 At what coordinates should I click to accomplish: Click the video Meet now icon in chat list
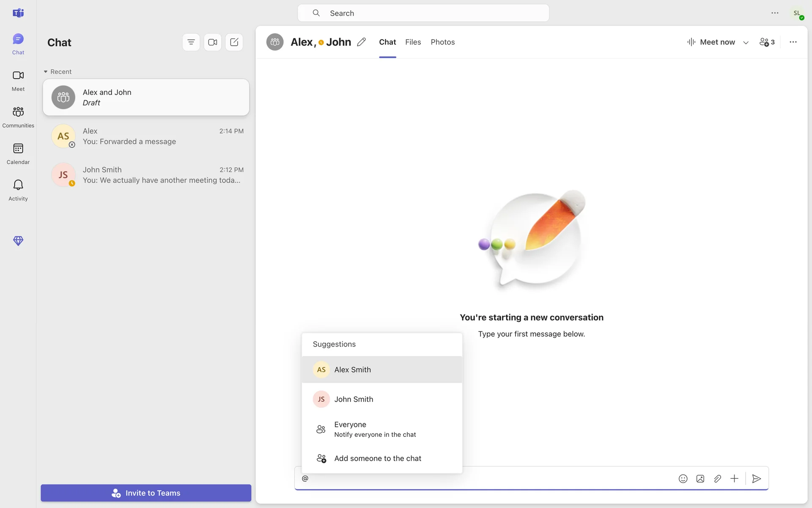(x=212, y=42)
